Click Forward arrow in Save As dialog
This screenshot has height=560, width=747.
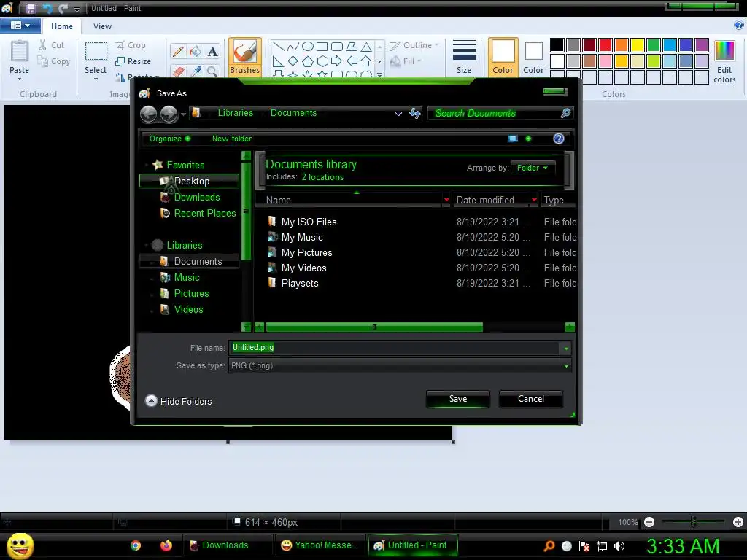(x=169, y=114)
